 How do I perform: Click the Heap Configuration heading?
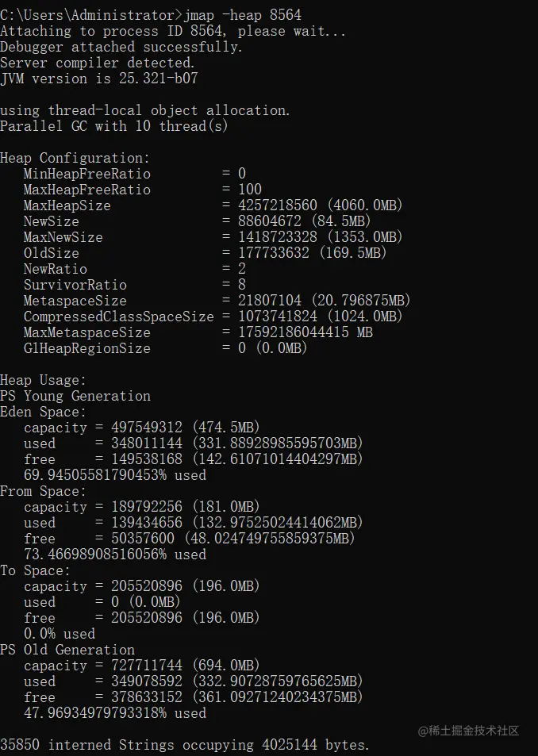click(x=75, y=158)
